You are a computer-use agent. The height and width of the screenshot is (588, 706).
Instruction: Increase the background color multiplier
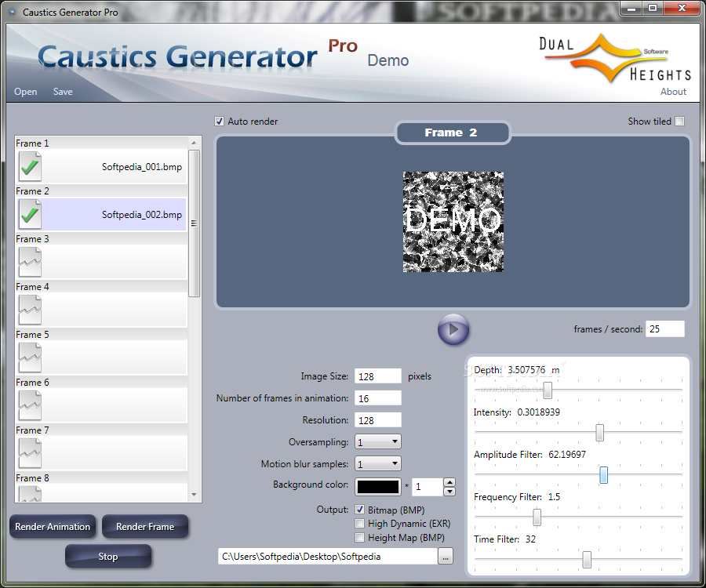449,482
